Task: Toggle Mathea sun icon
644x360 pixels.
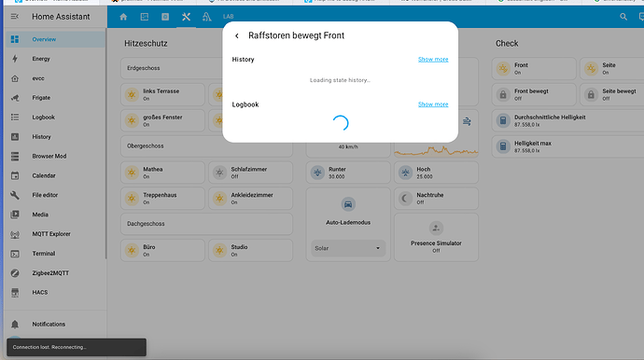Action: tap(132, 173)
